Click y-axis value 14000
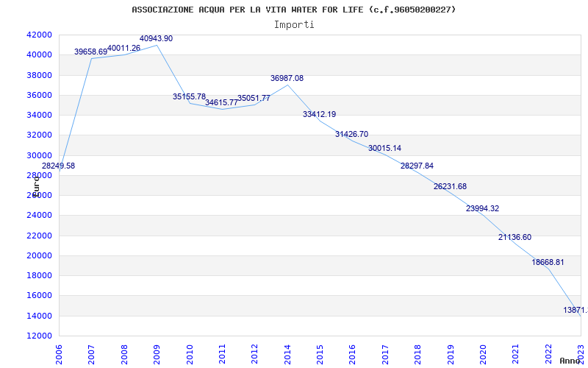The height and width of the screenshot is (368, 588). click(x=39, y=316)
